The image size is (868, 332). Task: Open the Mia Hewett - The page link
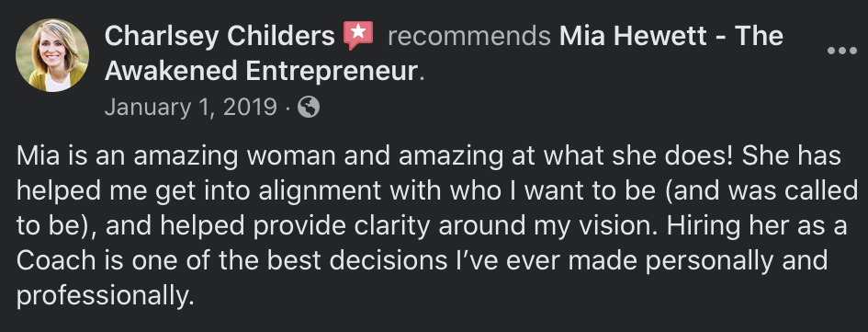tap(671, 37)
